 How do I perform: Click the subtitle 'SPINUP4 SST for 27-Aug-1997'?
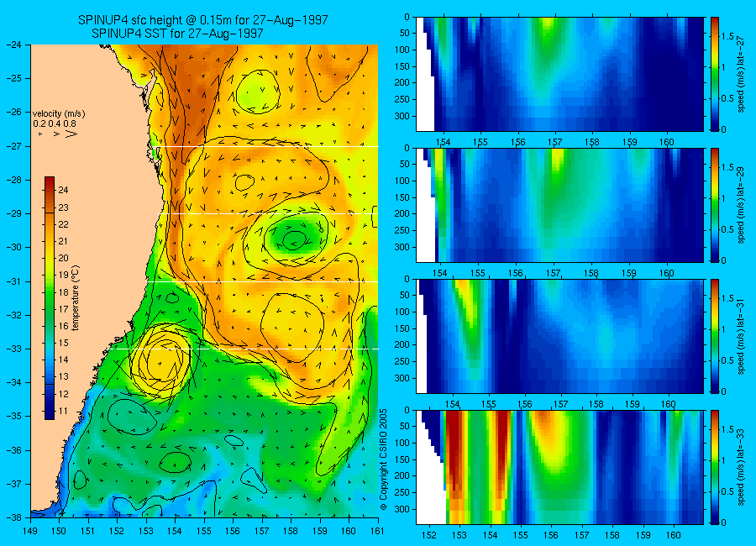tap(177, 34)
